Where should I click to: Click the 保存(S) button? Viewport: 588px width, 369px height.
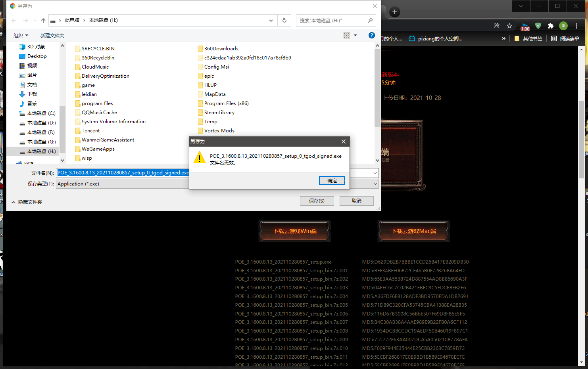click(x=317, y=201)
